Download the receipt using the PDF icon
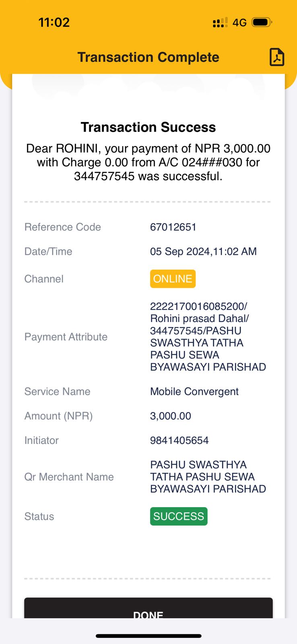 277,57
